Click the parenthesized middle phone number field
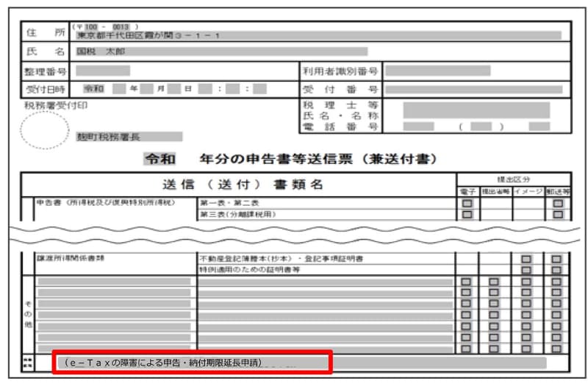Viewport: 588px width, 392px height. 481,126
